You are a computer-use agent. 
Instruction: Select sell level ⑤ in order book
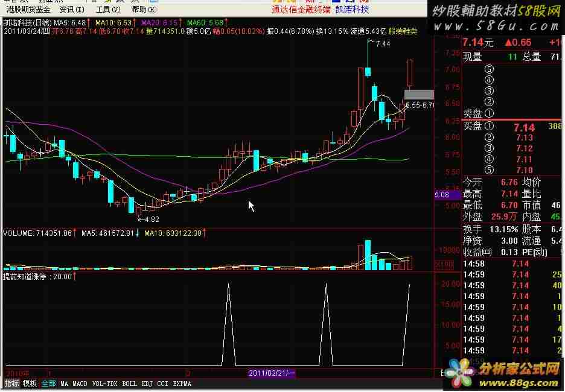(489, 69)
